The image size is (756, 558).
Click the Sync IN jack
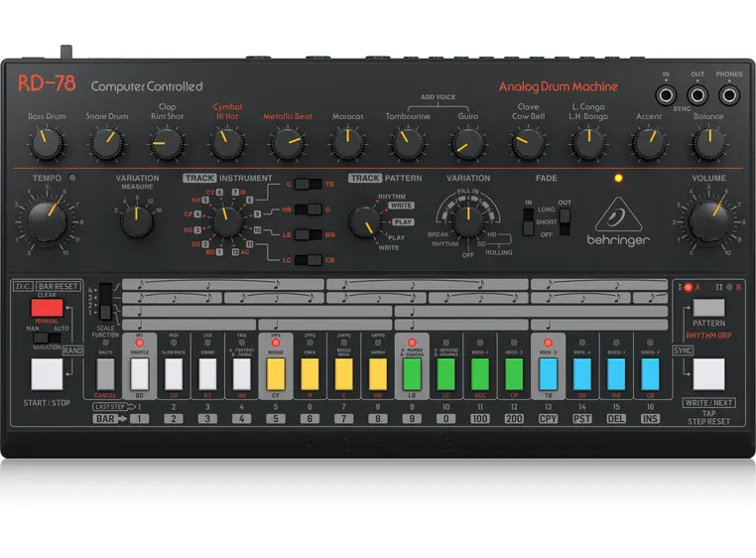point(666,95)
